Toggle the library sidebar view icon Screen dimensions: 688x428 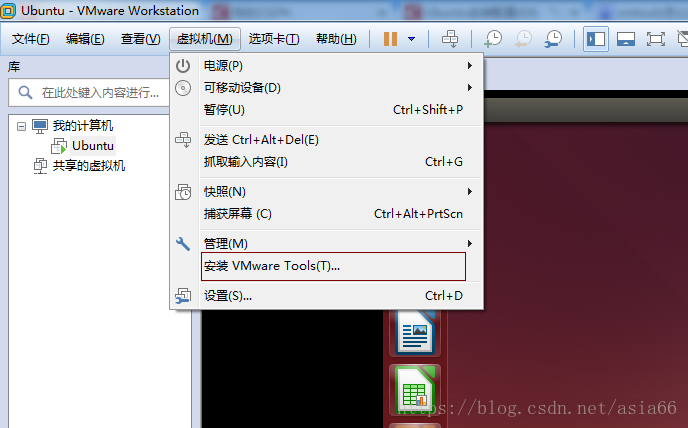596,39
